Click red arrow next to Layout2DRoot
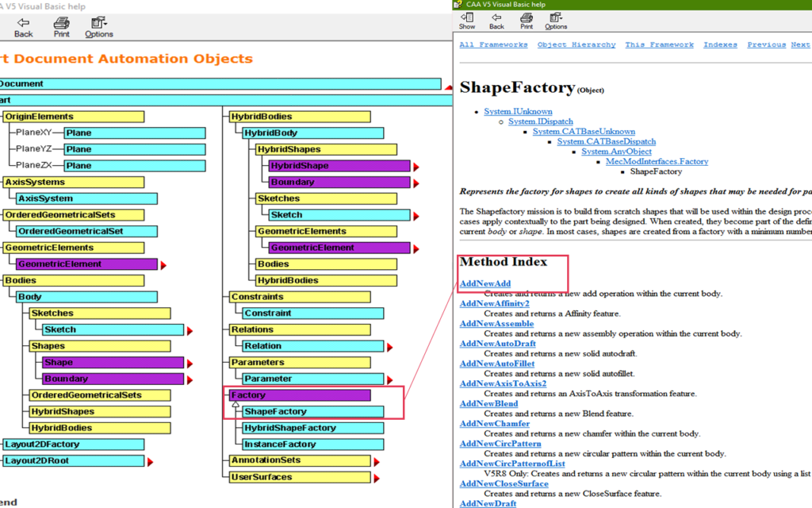The image size is (812, 508). click(150, 462)
